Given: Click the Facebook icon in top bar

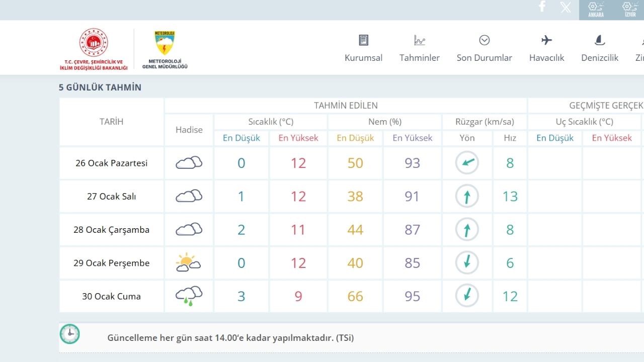Looking at the screenshot, I should point(542,7).
